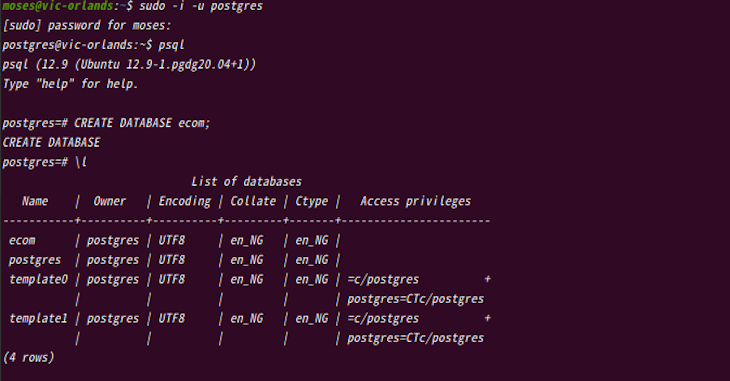
Task: Click the 'Access privileges' column header
Action: point(415,201)
